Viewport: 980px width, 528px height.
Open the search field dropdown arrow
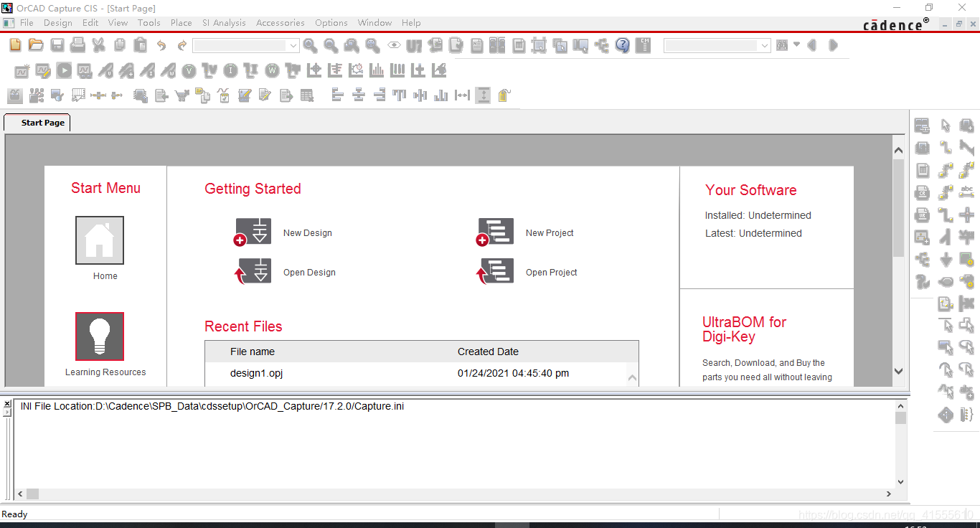pyautogui.click(x=765, y=46)
